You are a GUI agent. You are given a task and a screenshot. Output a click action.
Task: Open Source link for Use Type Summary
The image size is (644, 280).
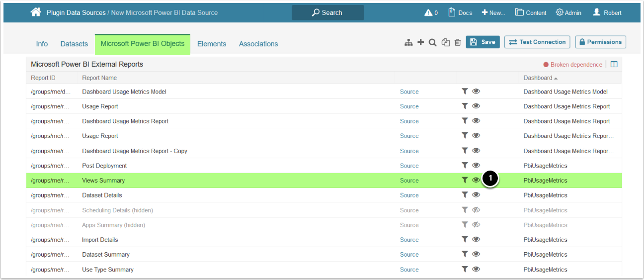pyautogui.click(x=409, y=270)
